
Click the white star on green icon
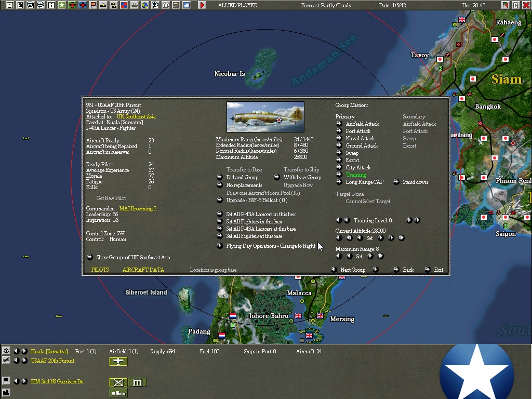tap(62, 5)
